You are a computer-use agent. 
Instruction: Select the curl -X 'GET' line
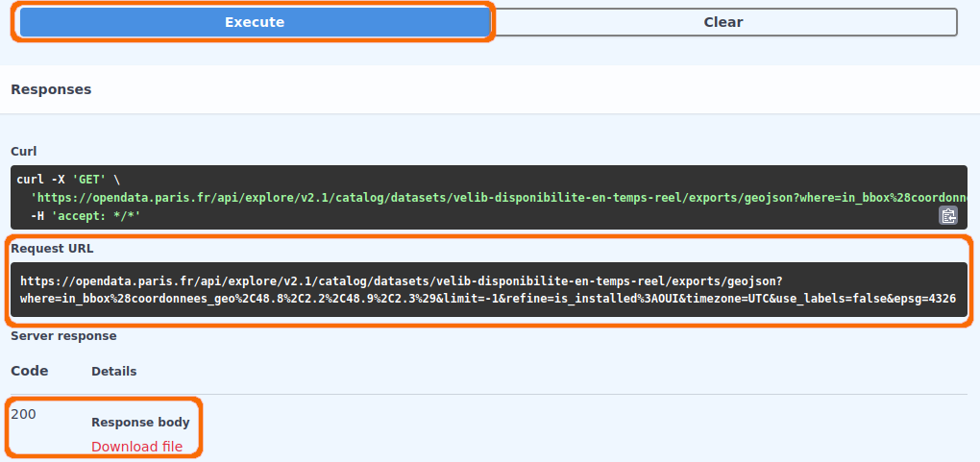(68, 180)
